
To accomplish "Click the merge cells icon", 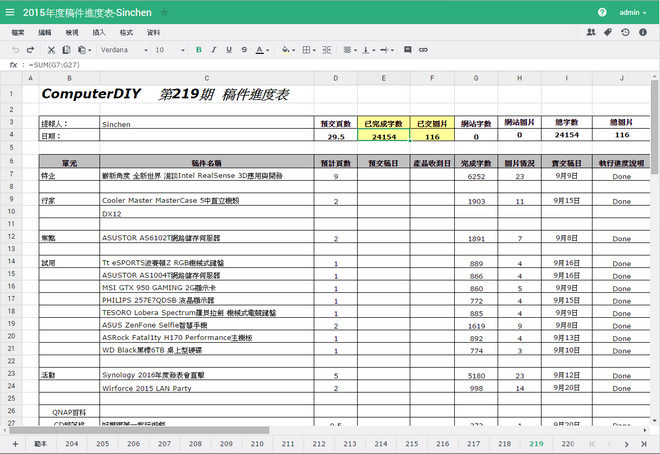I will point(327,50).
